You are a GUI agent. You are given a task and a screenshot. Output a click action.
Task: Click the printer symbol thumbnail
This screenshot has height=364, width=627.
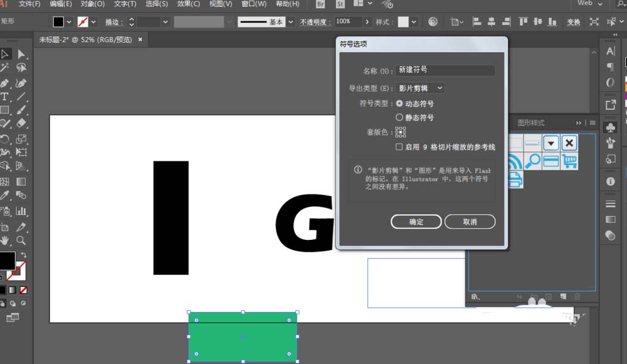tap(515, 179)
